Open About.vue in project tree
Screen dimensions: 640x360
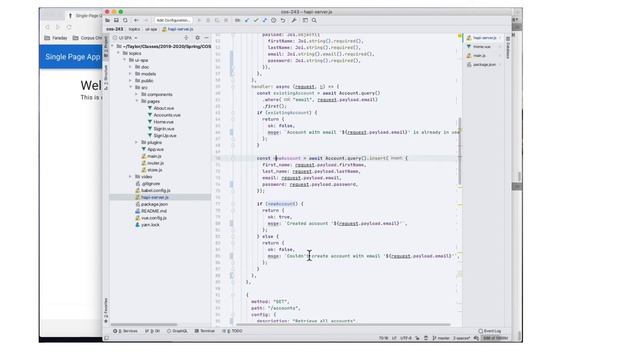point(161,108)
